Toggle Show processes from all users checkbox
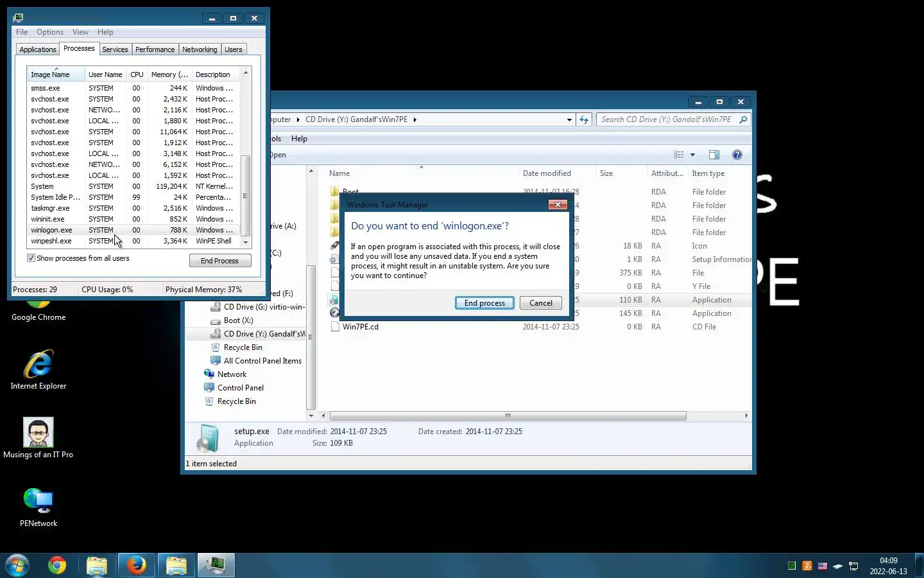Screen dimensions: 924x578 (x=31, y=258)
